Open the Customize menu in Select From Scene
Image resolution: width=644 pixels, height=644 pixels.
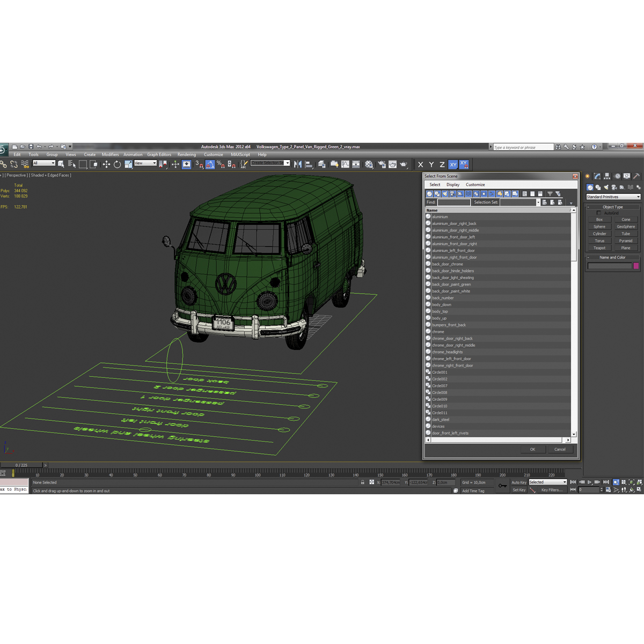(475, 185)
